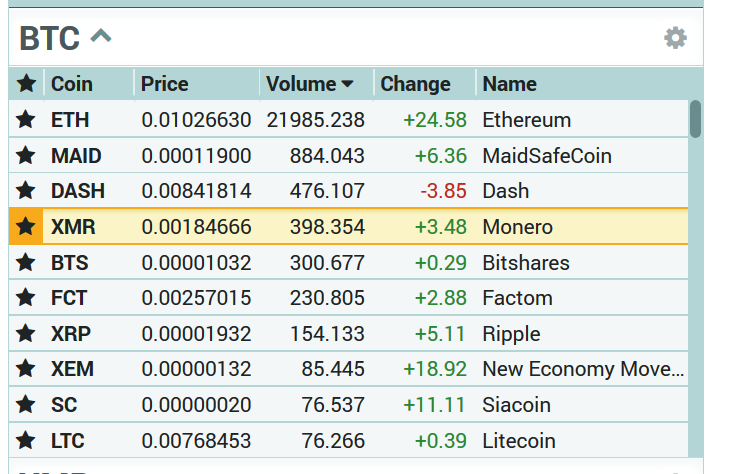Image resolution: width=731 pixels, height=474 pixels.
Task: Toggle favorite star for MAID
Action: pyautogui.click(x=26, y=155)
